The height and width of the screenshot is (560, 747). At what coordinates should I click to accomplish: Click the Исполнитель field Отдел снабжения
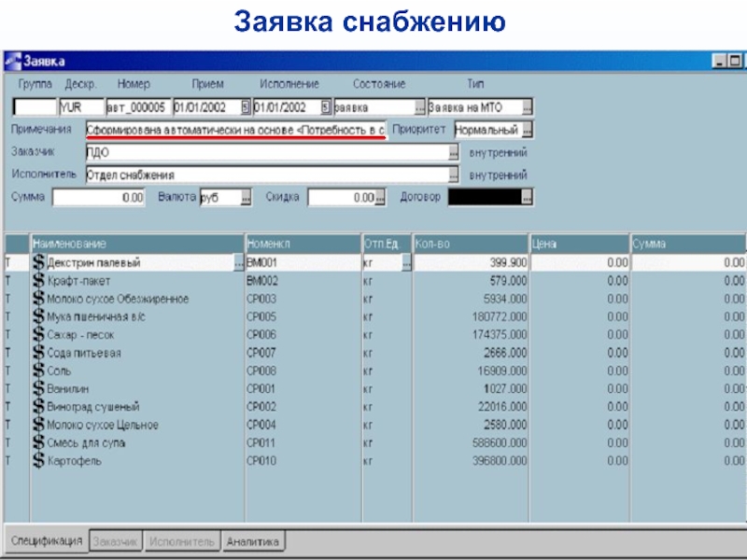tap(267, 175)
